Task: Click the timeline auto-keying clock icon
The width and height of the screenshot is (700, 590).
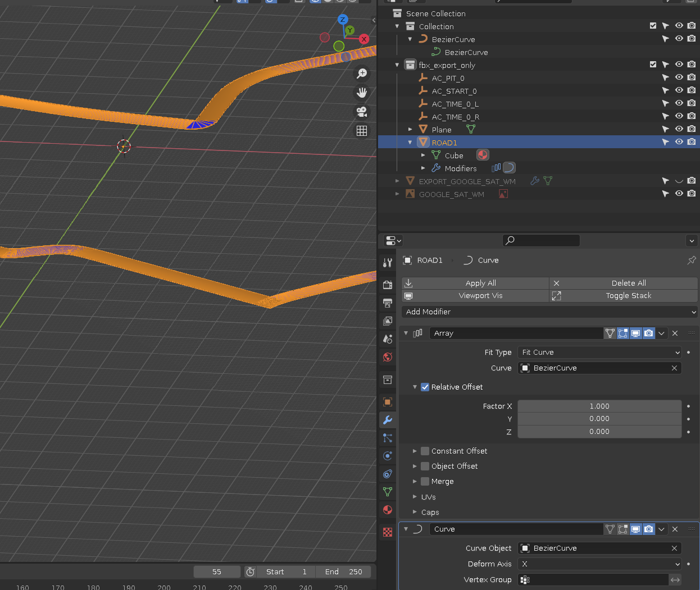Action: pos(251,571)
